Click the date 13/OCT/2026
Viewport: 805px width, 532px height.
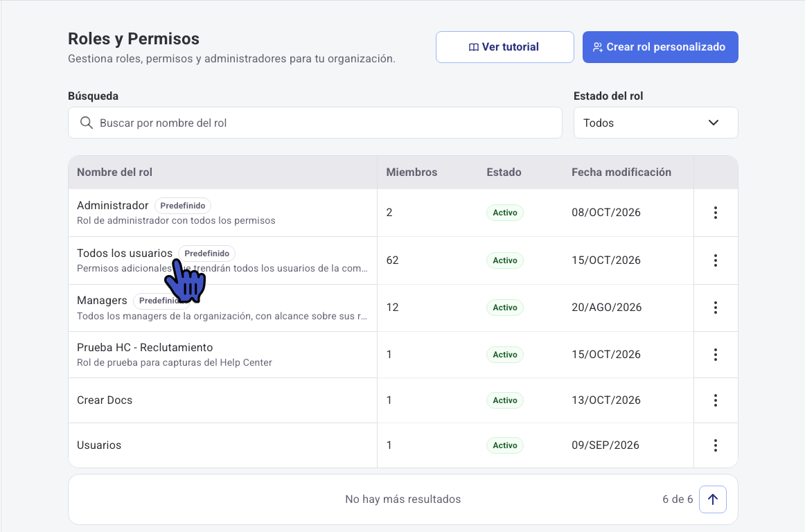click(605, 400)
